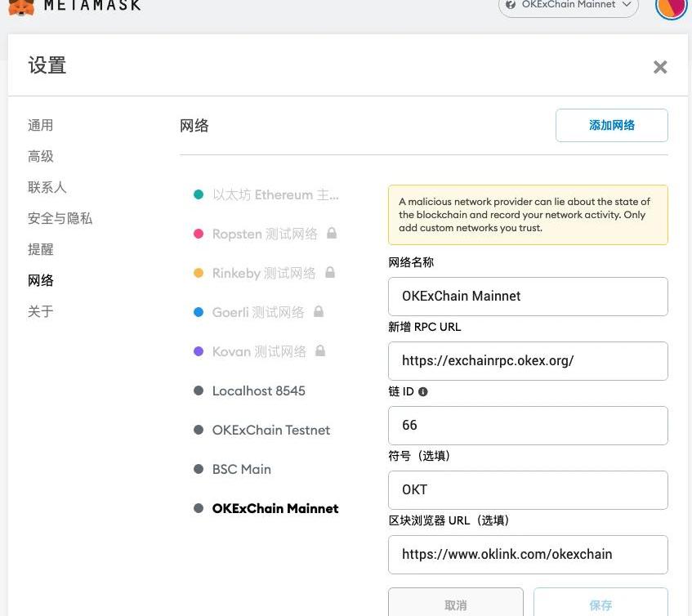Click the 网络名称 input field
The image size is (692, 616).
[x=528, y=296]
